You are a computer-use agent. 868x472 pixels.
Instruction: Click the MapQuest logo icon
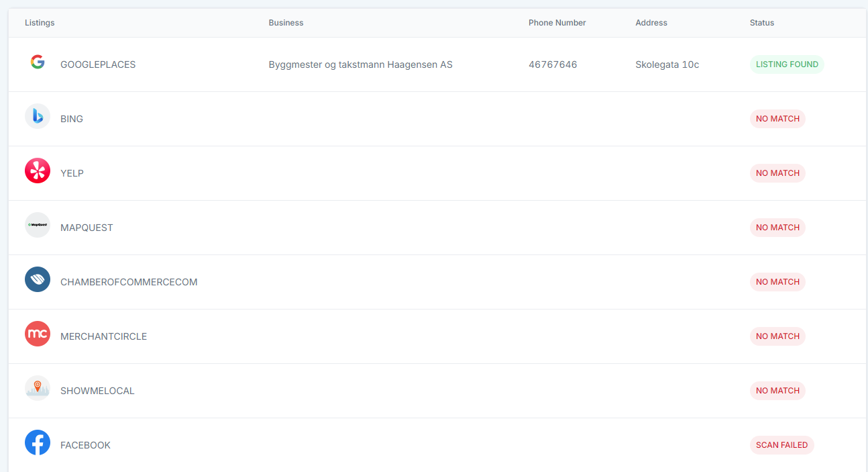(38, 226)
